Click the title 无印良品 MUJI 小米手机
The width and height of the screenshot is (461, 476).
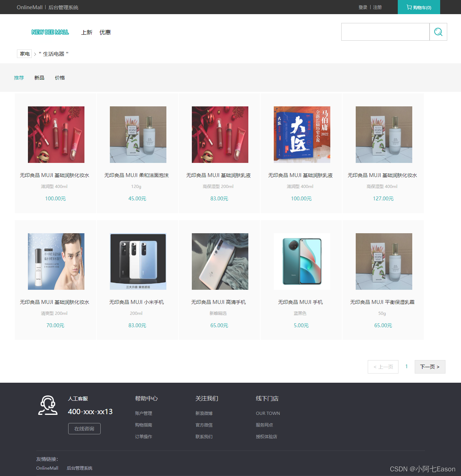(x=137, y=302)
